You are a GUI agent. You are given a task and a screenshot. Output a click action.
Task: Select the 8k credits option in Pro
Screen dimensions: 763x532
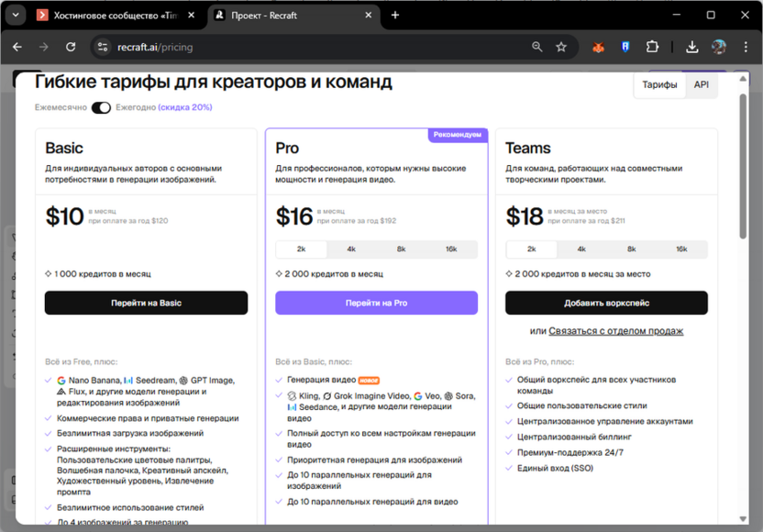pyautogui.click(x=402, y=249)
